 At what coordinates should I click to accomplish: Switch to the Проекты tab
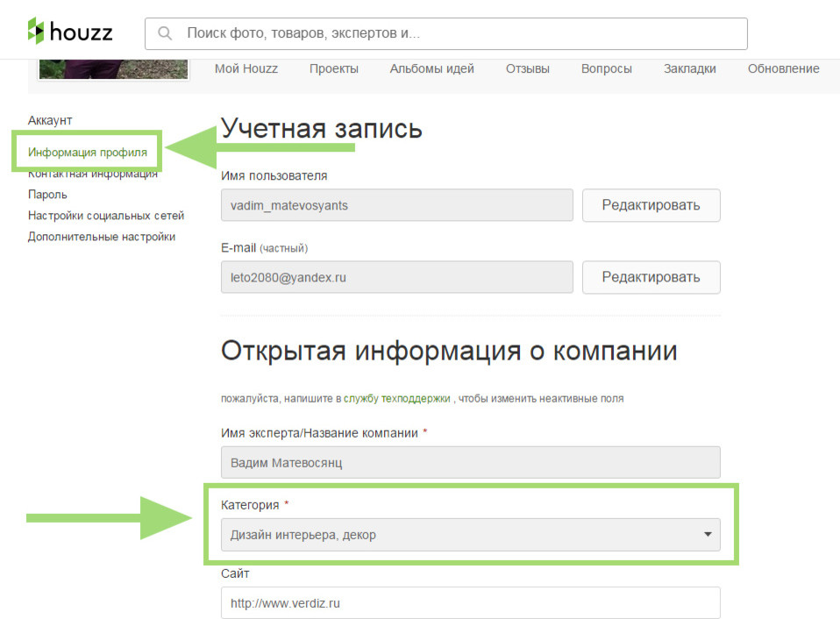(334, 68)
